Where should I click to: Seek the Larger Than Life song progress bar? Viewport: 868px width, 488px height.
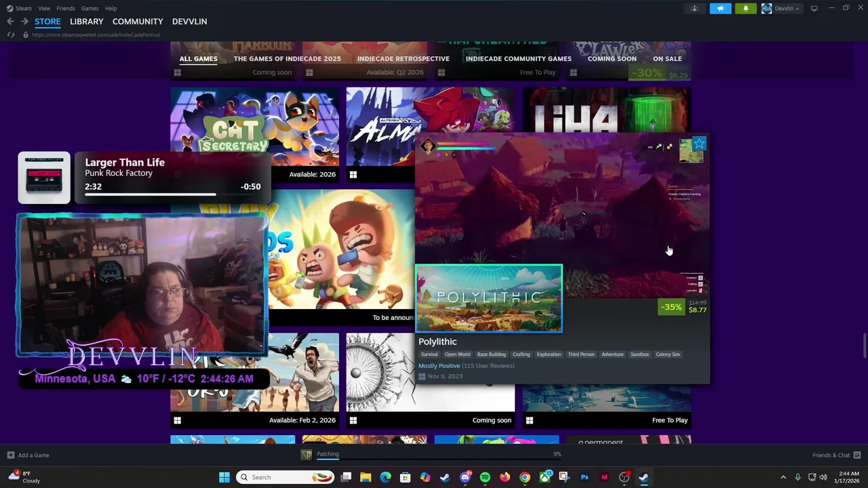coord(172,195)
